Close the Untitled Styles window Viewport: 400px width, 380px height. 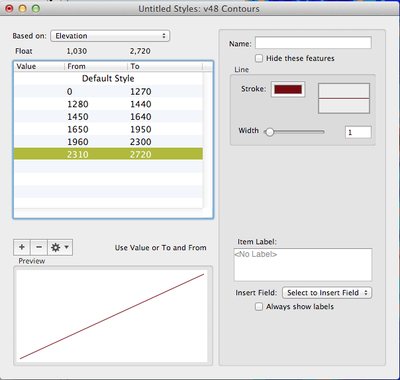coord(9,9)
